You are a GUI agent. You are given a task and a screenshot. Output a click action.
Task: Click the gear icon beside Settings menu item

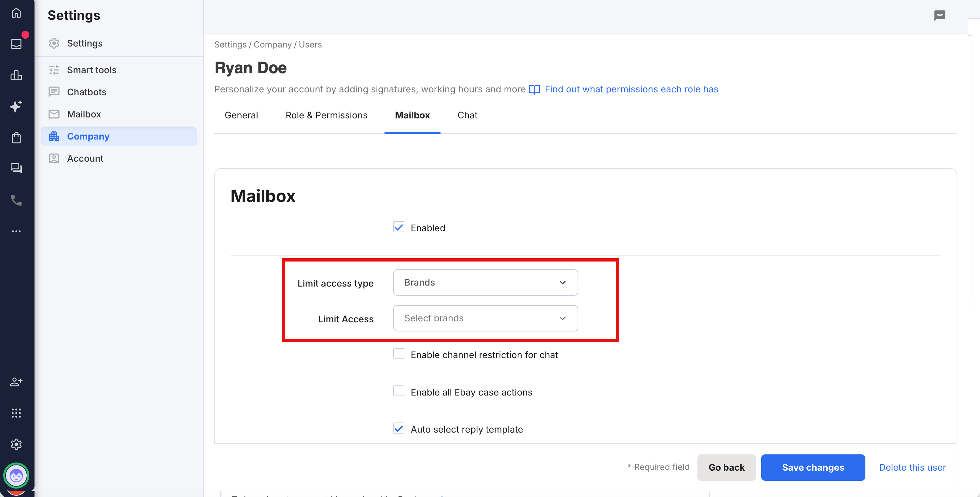click(54, 43)
